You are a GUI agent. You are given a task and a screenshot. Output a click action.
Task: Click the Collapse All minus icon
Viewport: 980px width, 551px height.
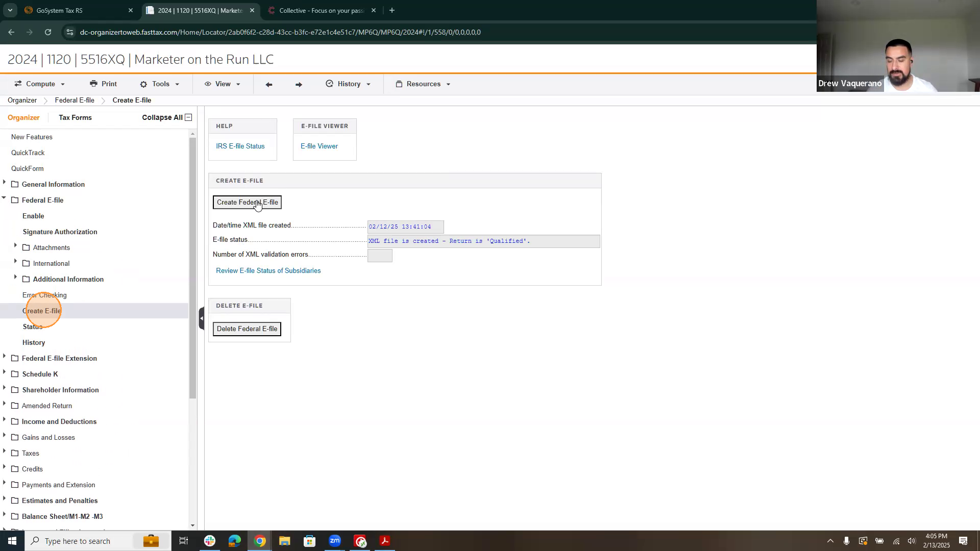click(x=188, y=117)
